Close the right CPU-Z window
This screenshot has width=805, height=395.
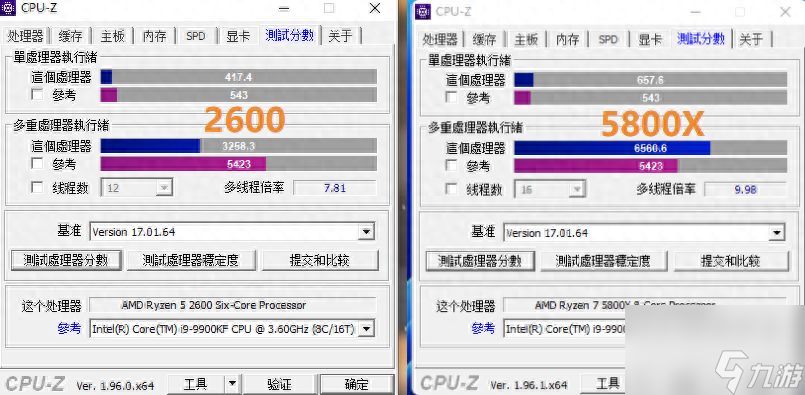click(x=785, y=12)
